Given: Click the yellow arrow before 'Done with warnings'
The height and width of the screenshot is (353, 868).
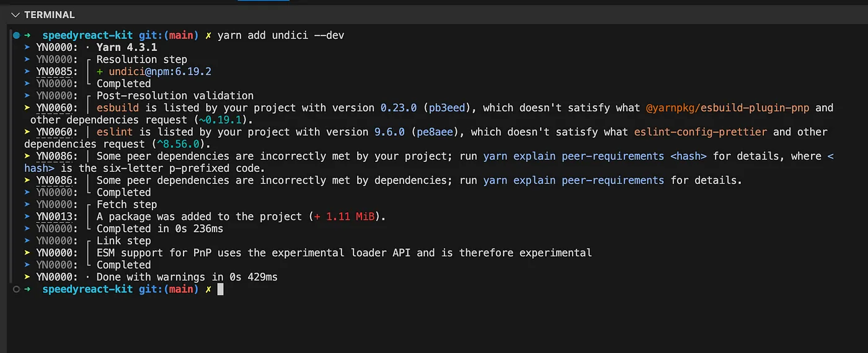Looking at the screenshot, I should (28, 277).
